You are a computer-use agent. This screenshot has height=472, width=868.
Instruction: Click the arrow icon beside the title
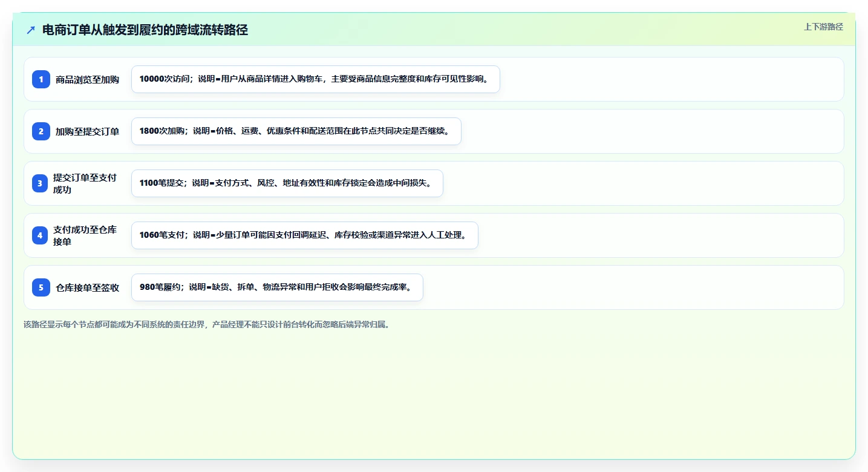[x=31, y=30]
